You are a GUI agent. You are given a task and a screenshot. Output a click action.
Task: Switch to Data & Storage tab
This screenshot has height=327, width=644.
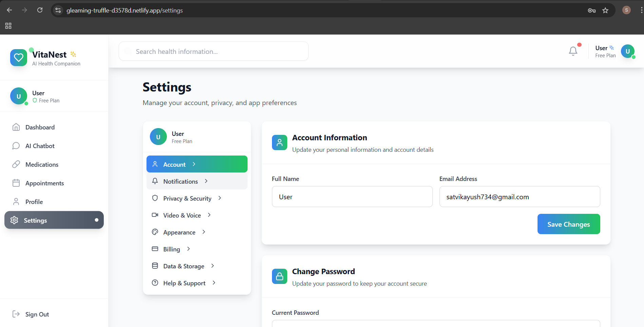click(197, 266)
